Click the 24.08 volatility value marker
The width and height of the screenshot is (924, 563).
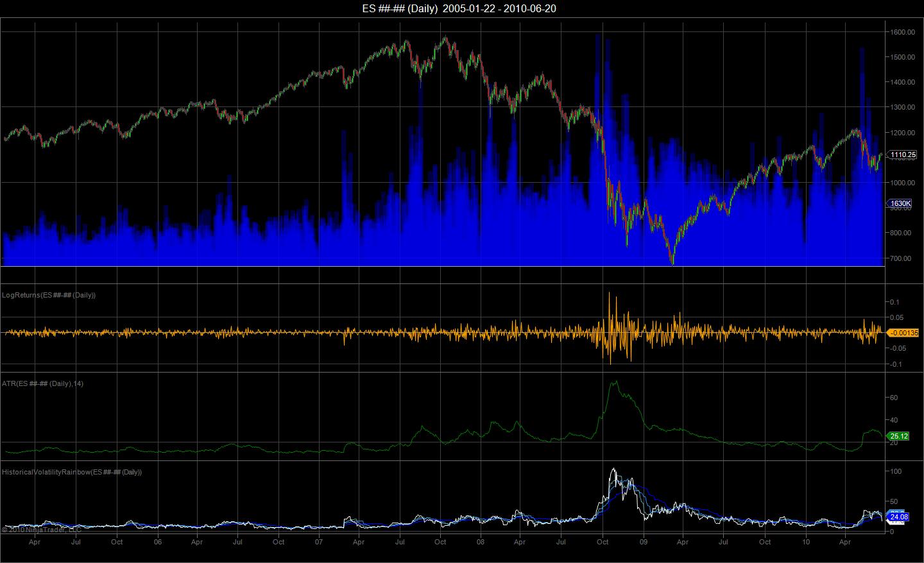click(x=900, y=516)
